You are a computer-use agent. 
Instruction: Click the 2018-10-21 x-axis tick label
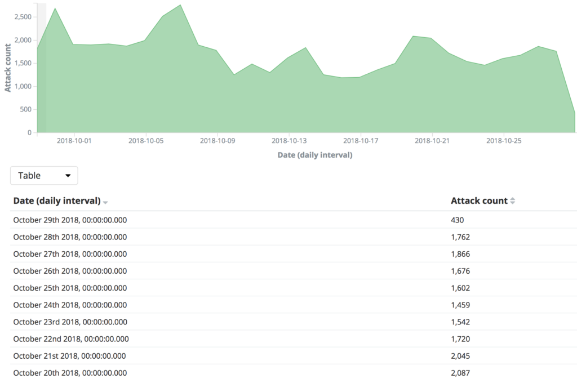click(432, 140)
